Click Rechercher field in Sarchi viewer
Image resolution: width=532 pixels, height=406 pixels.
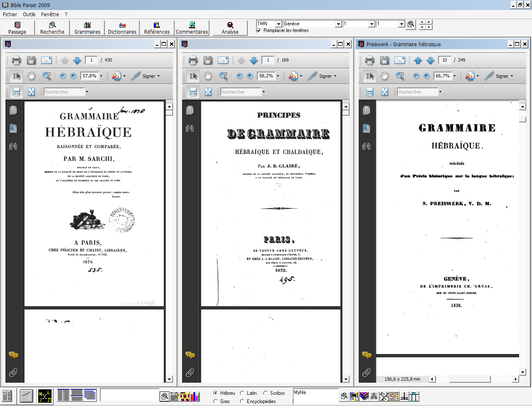[64, 92]
